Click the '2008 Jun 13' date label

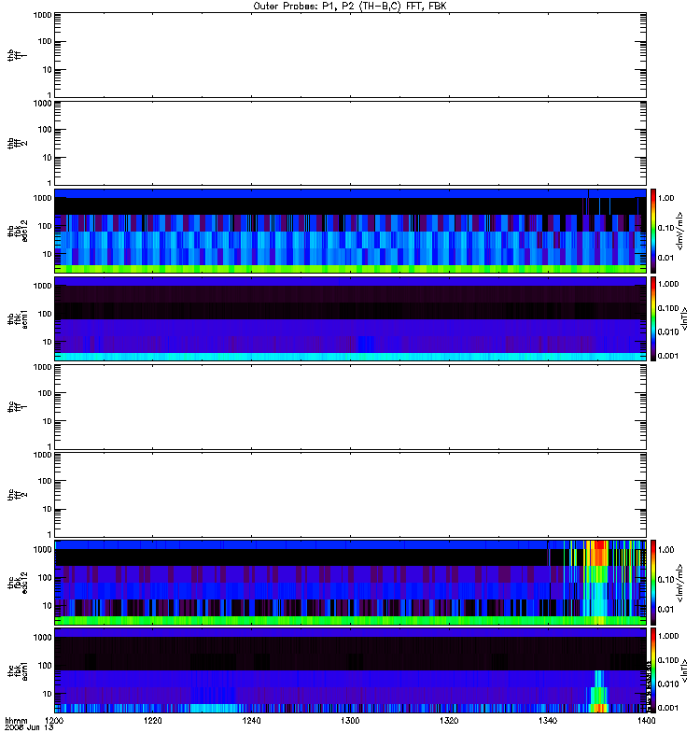pos(29,728)
